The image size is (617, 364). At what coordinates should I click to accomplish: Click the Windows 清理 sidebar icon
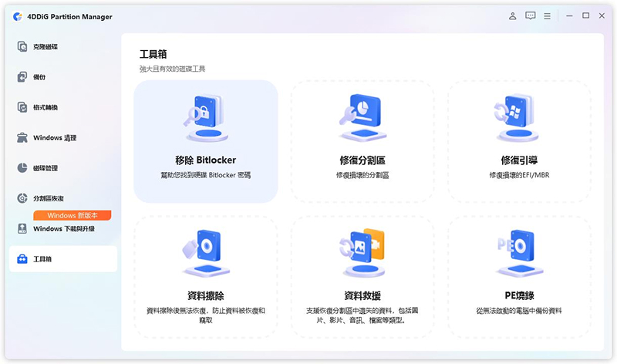click(22, 137)
